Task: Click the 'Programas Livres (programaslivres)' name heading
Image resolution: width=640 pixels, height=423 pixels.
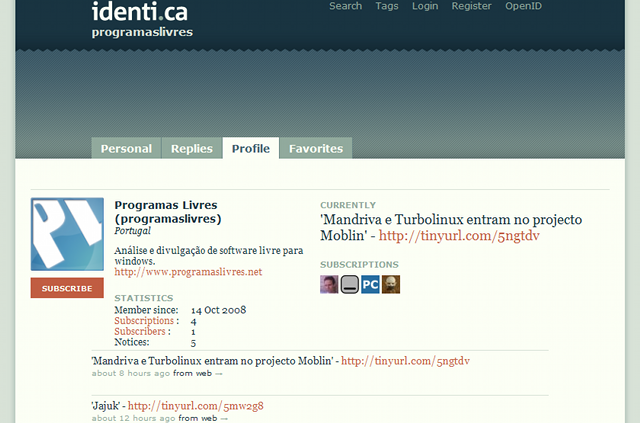Action: tap(168, 212)
